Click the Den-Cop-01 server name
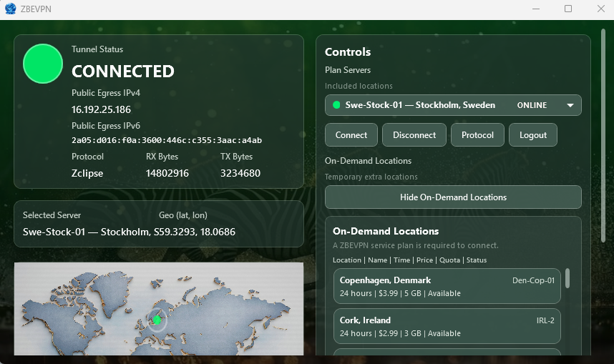 click(533, 280)
